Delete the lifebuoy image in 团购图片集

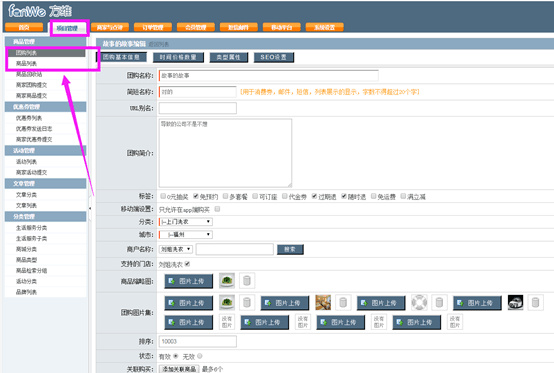coord(439,303)
